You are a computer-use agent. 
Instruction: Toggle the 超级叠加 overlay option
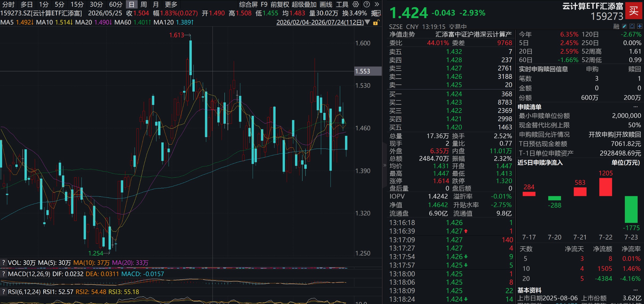(304, 5)
